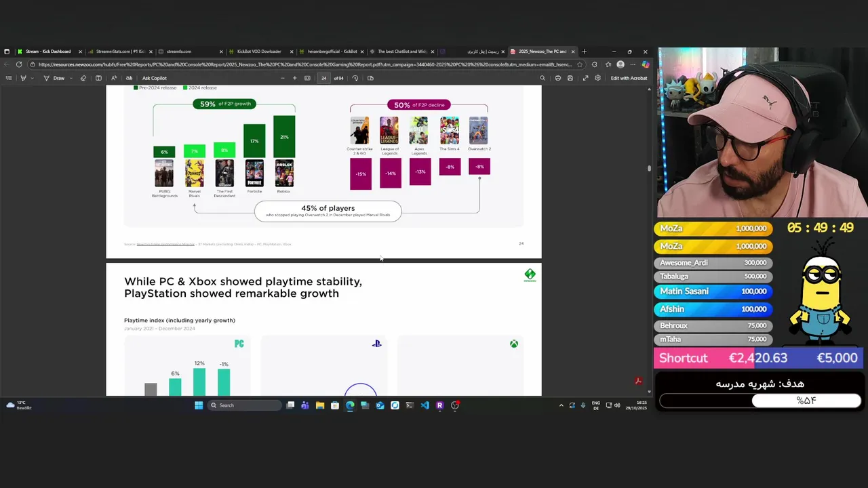Open the browser profile avatar
Image resolution: width=868 pixels, height=488 pixels.
tap(620, 64)
